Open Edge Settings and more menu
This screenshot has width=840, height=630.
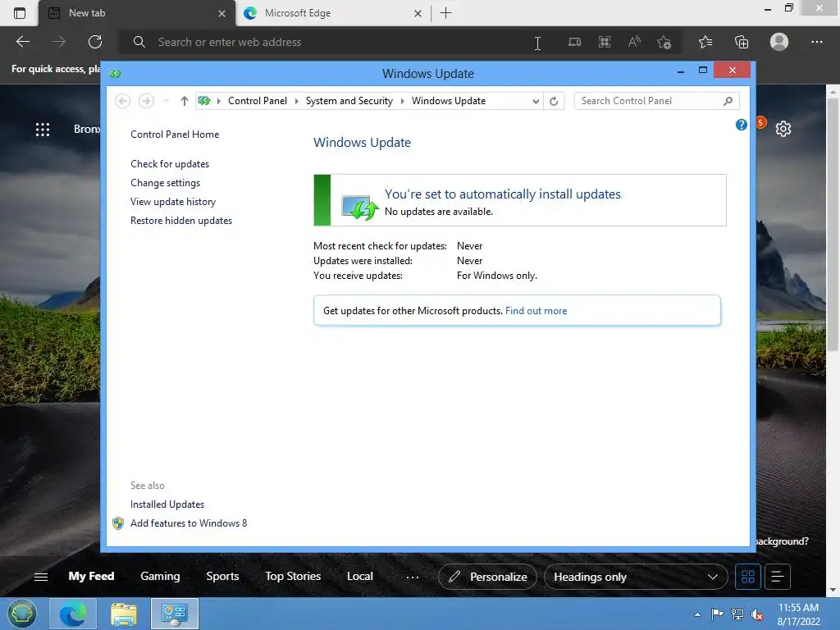[x=816, y=42]
